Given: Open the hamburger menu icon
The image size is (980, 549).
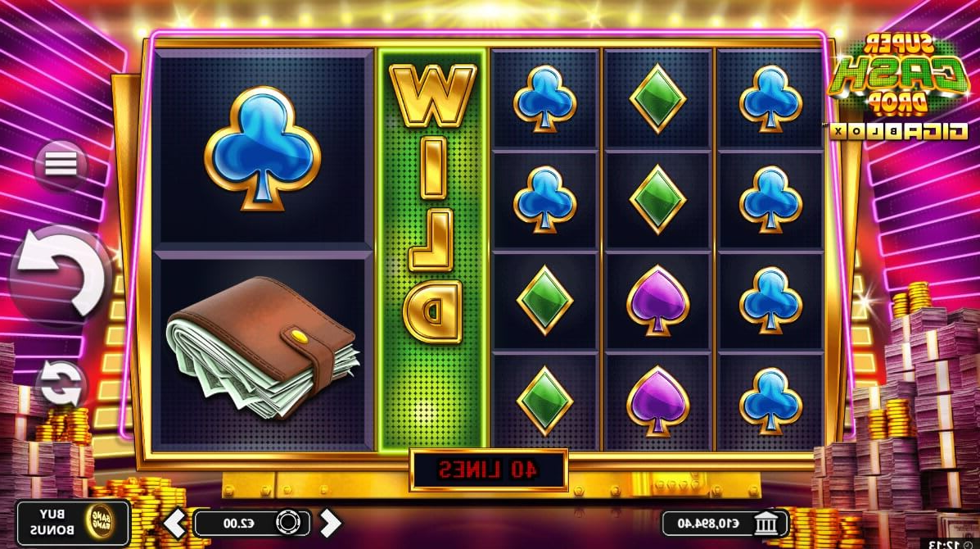Looking at the screenshot, I should (x=61, y=165).
